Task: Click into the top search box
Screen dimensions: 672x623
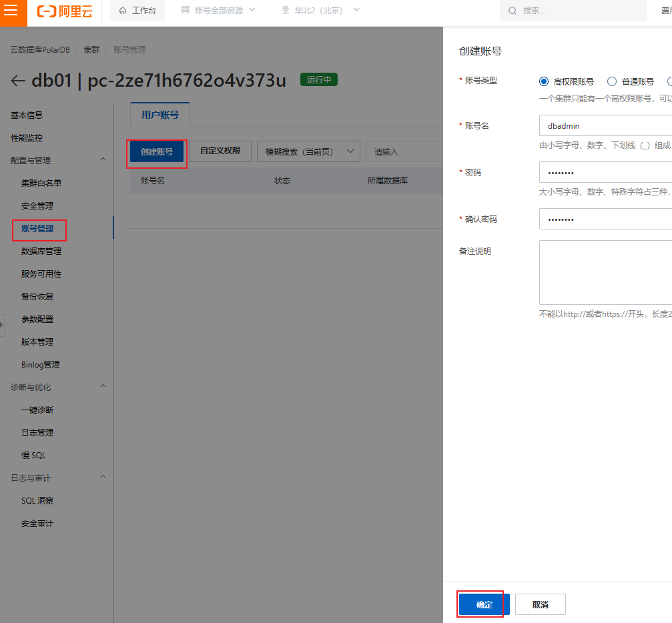Action: [x=573, y=11]
